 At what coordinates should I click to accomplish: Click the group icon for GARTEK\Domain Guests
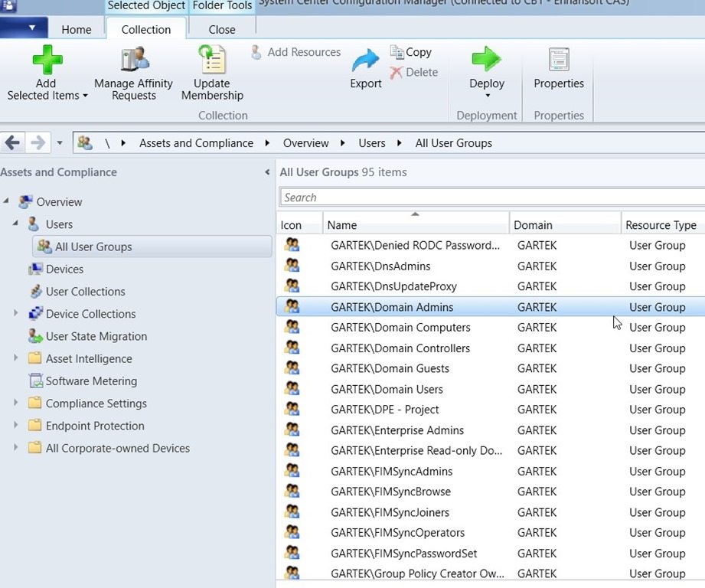pos(292,367)
